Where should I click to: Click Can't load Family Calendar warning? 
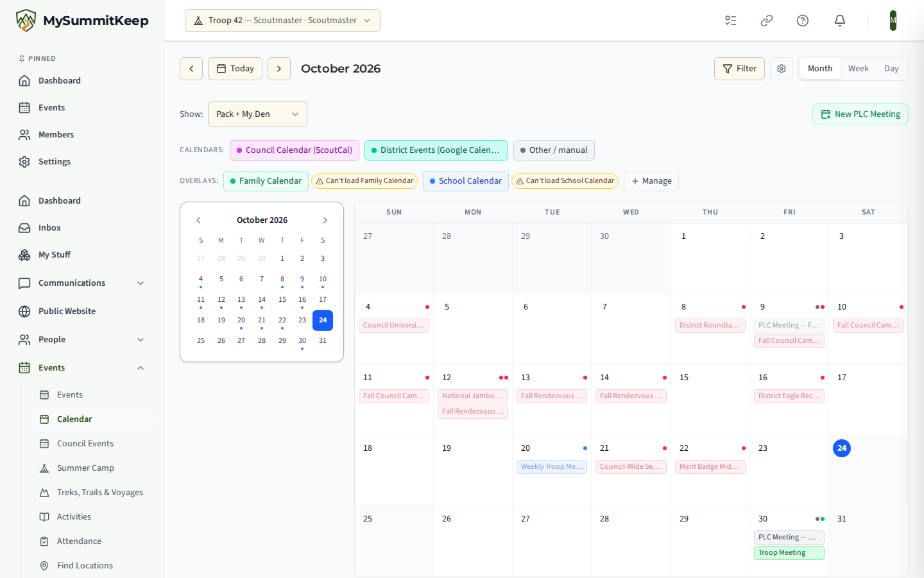point(364,181)
